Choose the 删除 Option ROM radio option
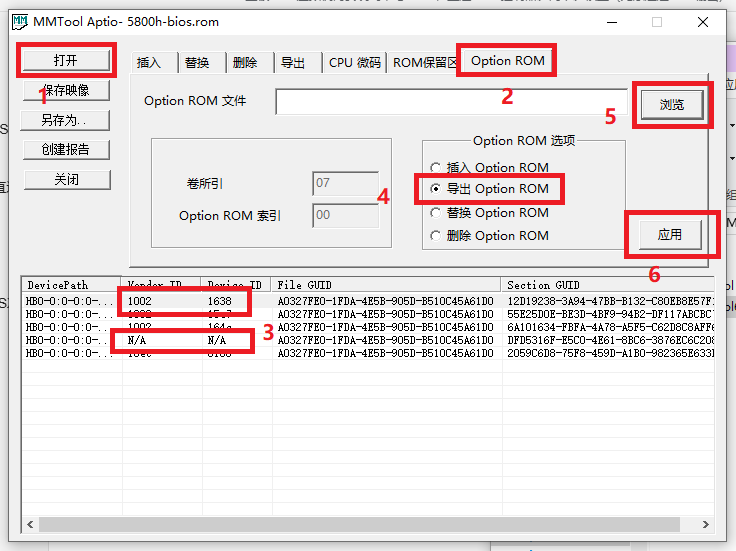736x551 pixels. click(x=435, y=236)
